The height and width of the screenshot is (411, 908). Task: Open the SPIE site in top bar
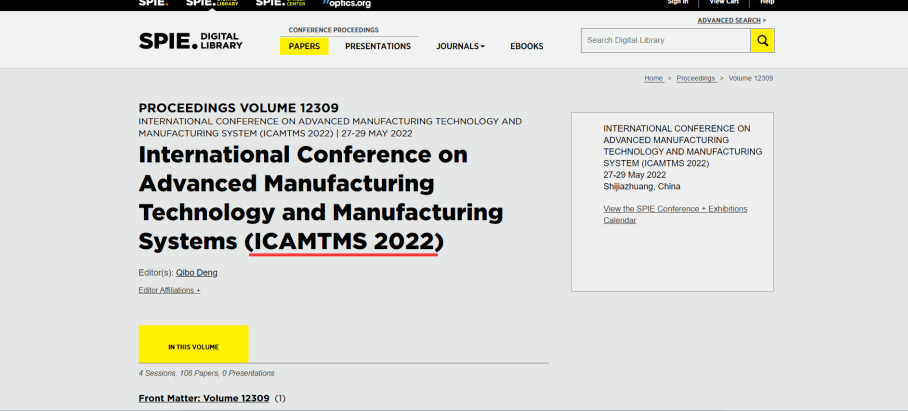tap(153, 3)
